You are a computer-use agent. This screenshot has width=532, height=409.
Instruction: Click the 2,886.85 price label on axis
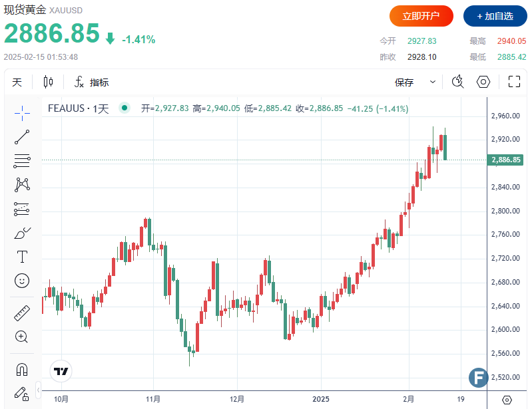[x=506, y=160]
